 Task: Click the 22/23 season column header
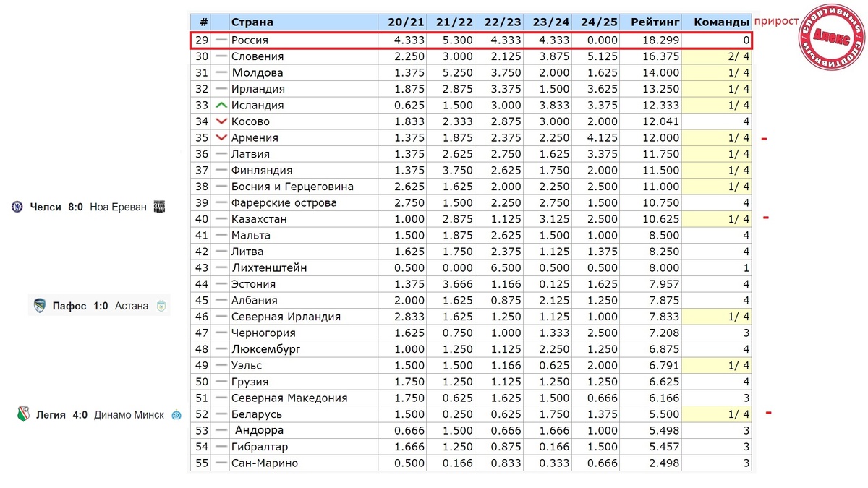(x=498, y=22)
